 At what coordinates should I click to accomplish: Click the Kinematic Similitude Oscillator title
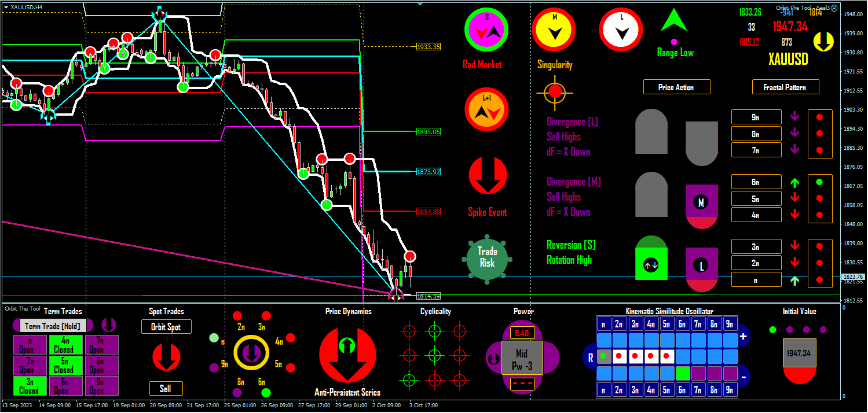tap(669, 311)
